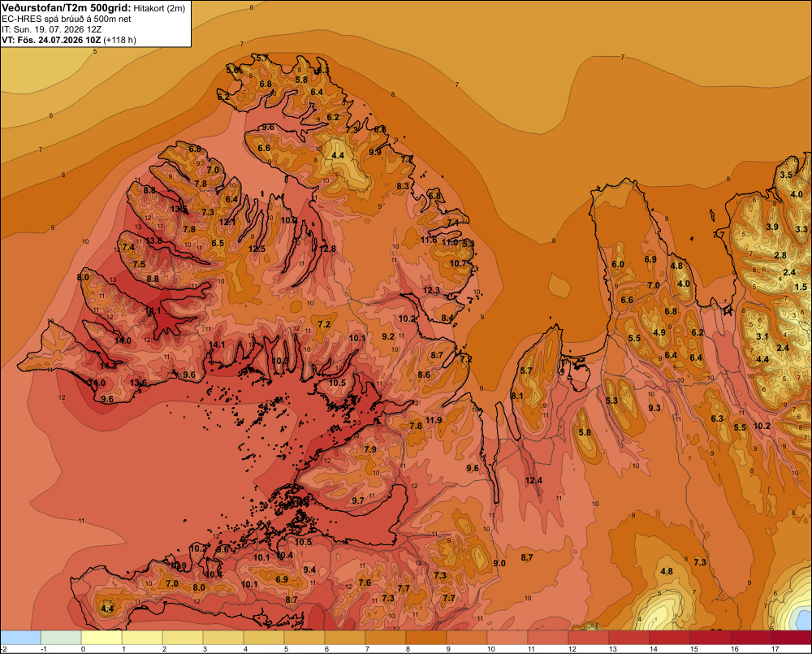Select the 9.0 temperature value

[499, 563]
